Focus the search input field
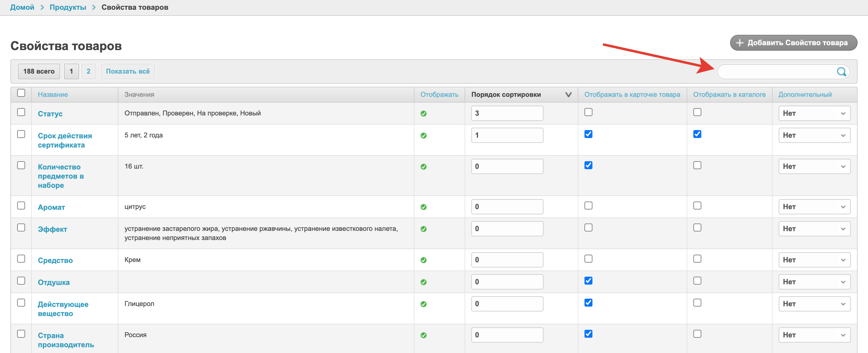Viewport: 868px width, 353px height. click(x=775, y=72)
